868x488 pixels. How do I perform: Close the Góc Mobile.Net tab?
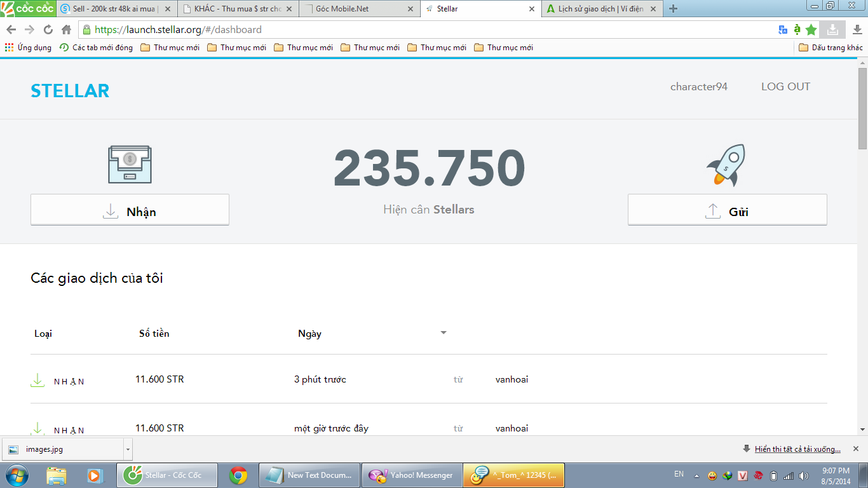[410, 9]
